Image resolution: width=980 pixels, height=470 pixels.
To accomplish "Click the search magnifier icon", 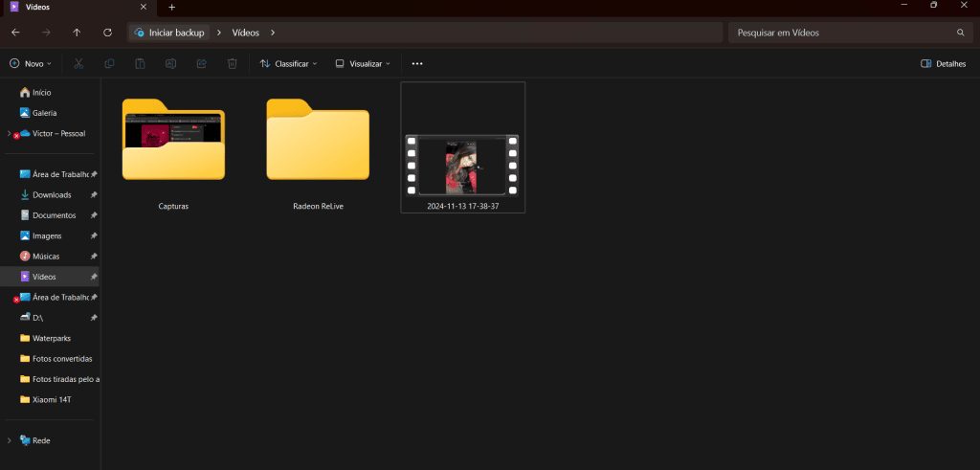I will 961,33.
